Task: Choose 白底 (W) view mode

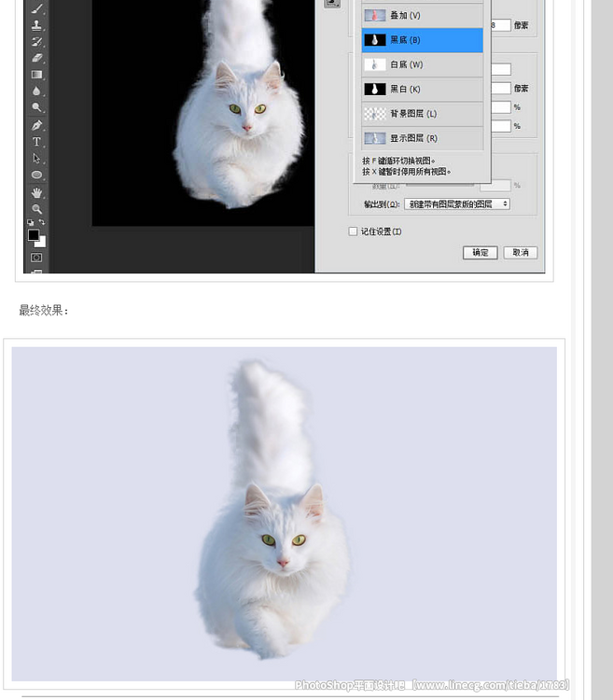Action: 423,64
